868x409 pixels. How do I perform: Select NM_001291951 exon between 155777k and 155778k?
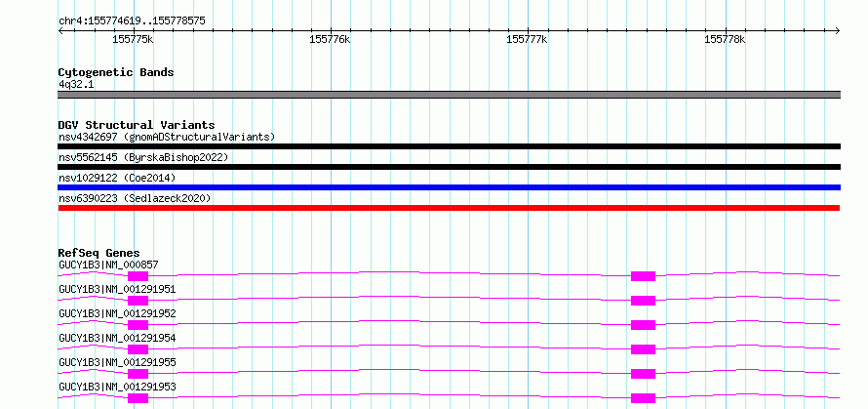click(644, 301)
